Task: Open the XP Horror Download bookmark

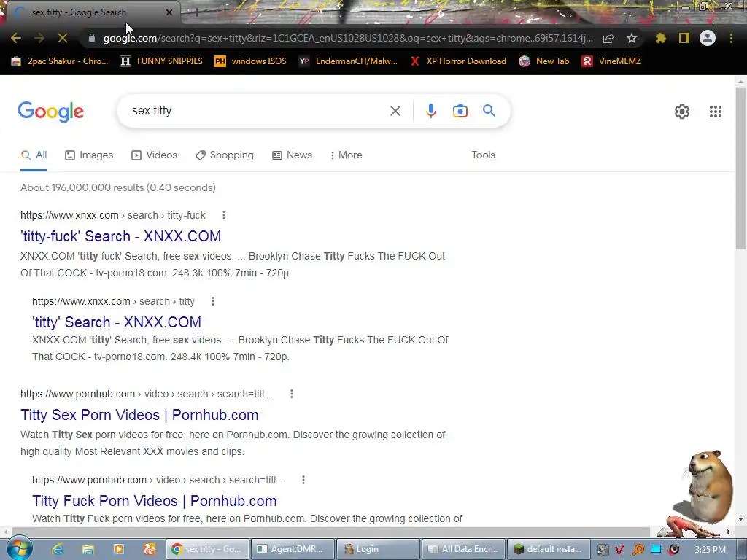Action: click(x=458, y=61)
